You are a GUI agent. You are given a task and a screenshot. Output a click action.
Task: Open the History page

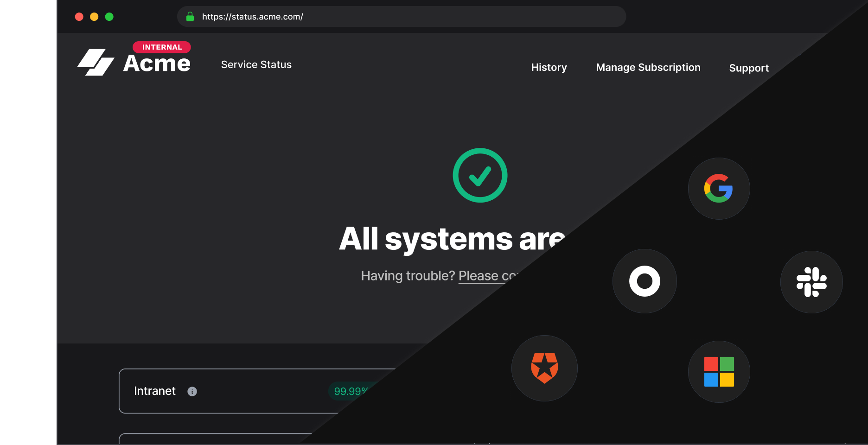(x=549, y=67)
